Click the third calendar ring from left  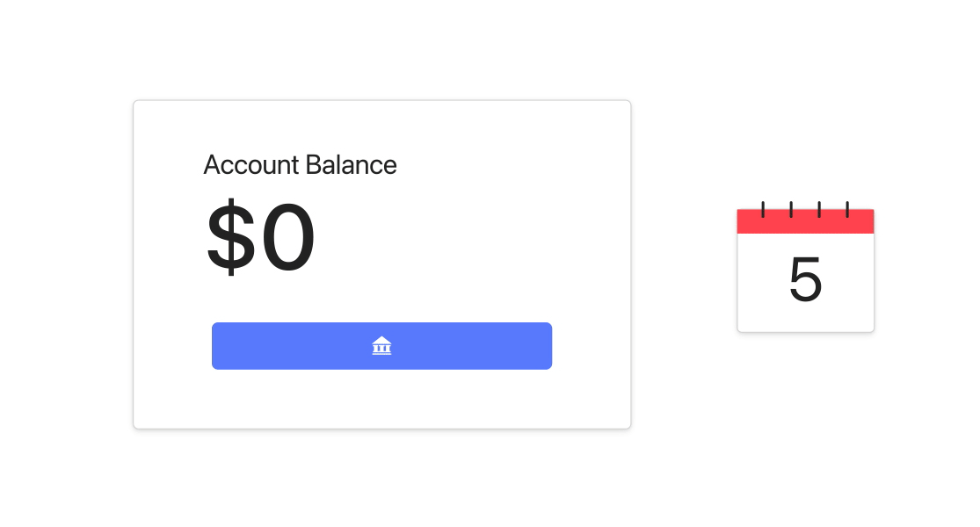coord(819,209)
